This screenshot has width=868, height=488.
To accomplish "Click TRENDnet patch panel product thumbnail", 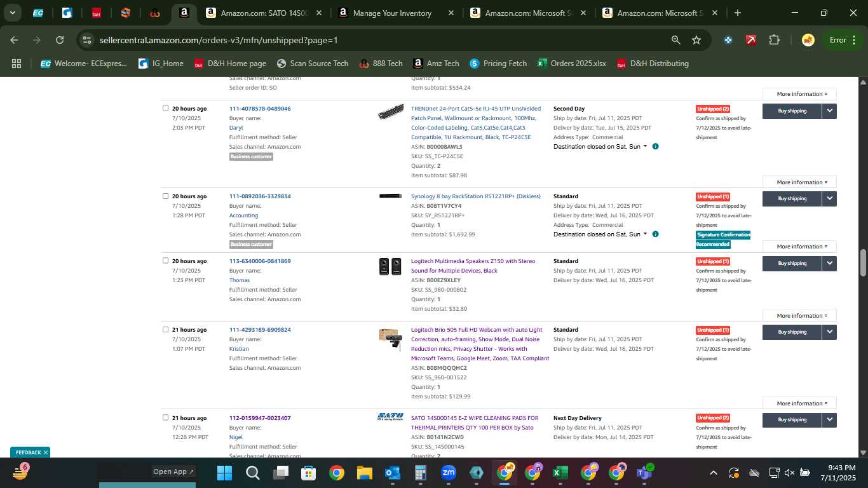I will (x=390, y=113).
